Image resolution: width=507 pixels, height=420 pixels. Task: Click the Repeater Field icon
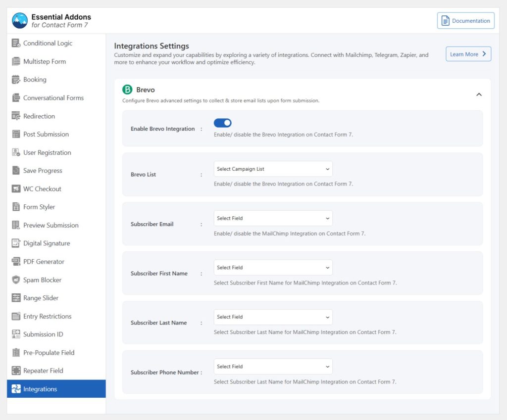click(16, 371)
